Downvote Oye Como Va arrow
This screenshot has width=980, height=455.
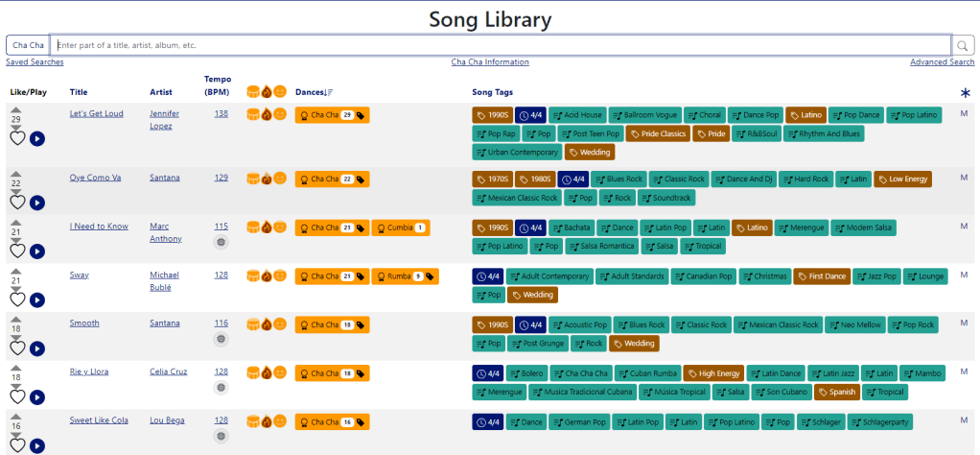pyautogui.click(x=17, y=192)
